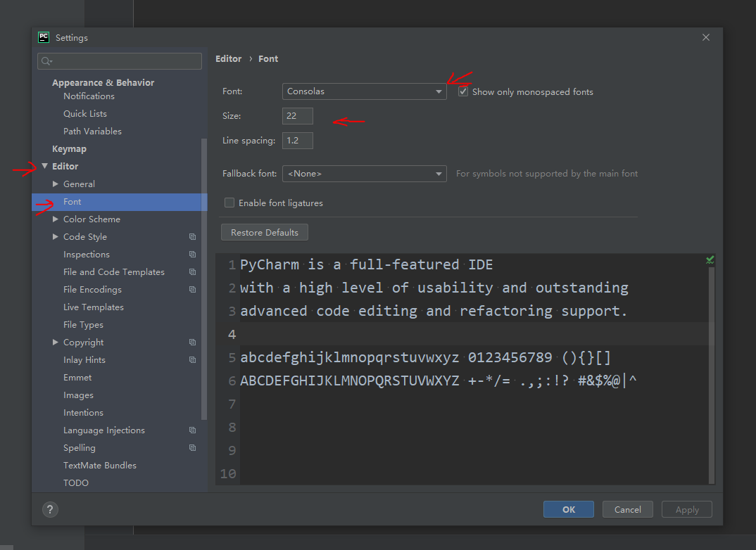The width and height of the screenshot is (756, 550).
Task: Expand the General tree node
Action: (x=56, y=184)
